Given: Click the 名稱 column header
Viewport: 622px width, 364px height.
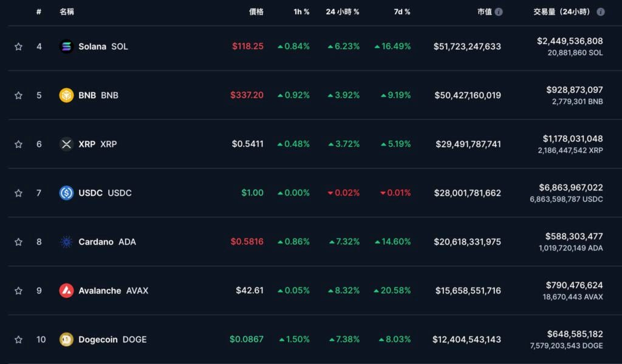Looking at the screenshot, I should (x=67, y=12).
